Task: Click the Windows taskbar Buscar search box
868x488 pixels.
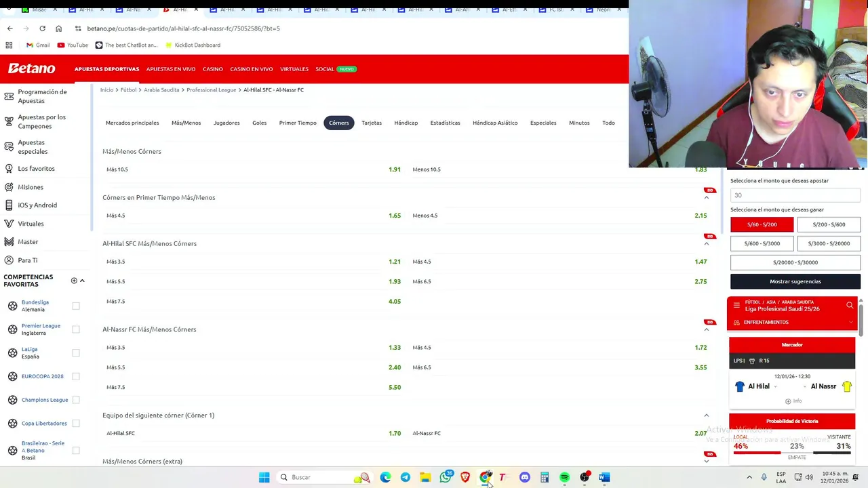Action: [x=324, y=477]
